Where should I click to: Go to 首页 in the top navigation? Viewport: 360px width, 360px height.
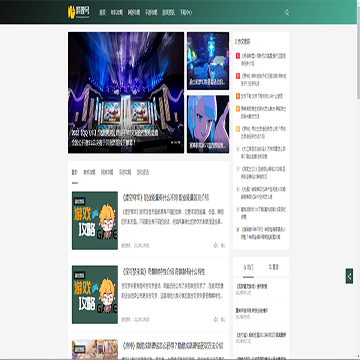click(102, 13)
